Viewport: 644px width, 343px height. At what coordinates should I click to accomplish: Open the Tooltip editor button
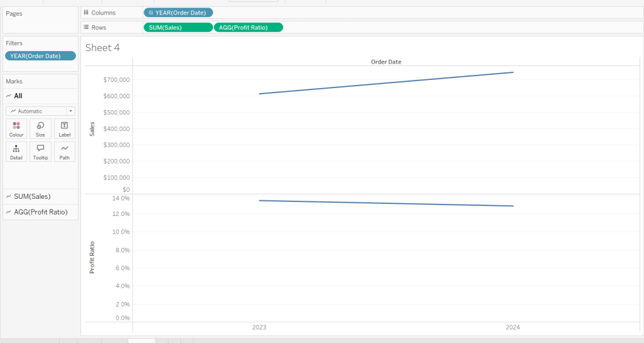40,152
